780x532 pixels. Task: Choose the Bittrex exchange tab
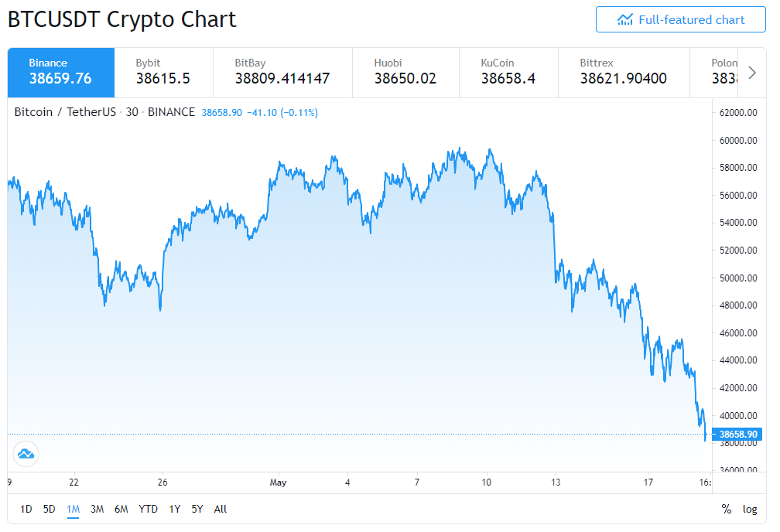click(x=624, y=73)
